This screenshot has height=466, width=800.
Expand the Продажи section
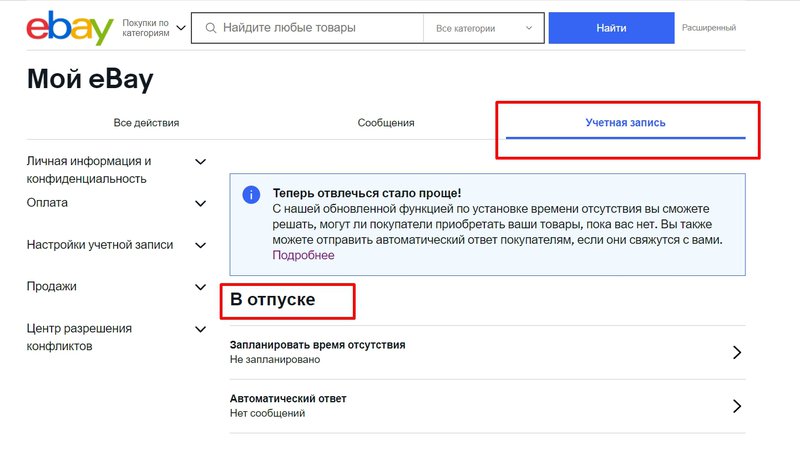click(x=201, y=287)
